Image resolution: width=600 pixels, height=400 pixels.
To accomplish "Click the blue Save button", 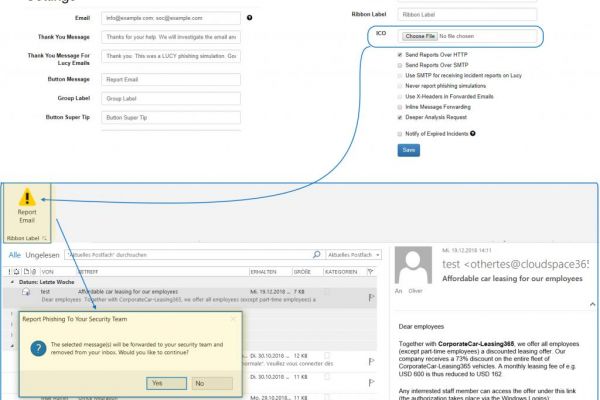I will pos(408,150).
